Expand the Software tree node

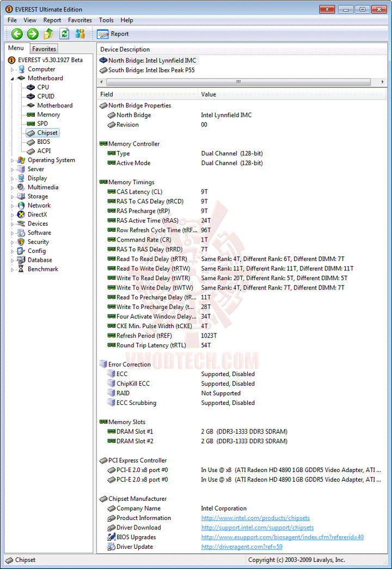coord(13,233)
